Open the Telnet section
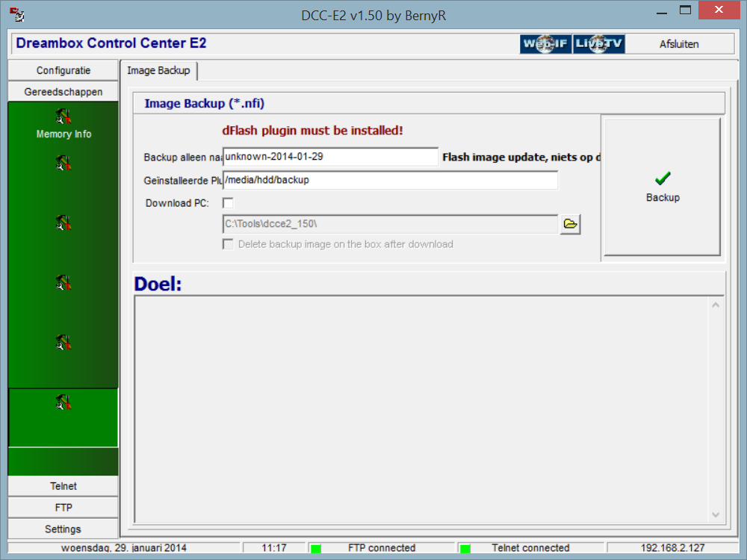The image size is (747, 560). 63,486
